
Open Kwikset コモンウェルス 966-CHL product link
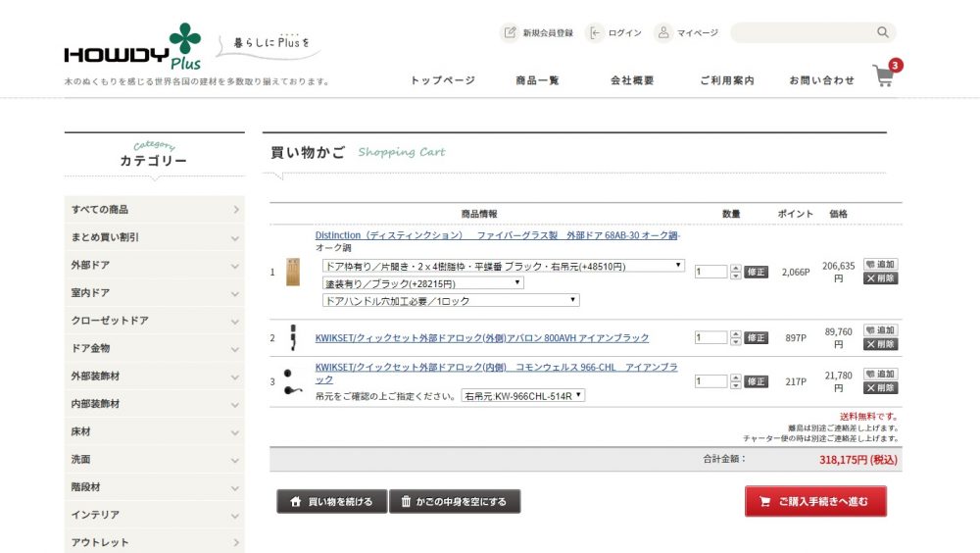pyautogui.click(x=496, y=373)
